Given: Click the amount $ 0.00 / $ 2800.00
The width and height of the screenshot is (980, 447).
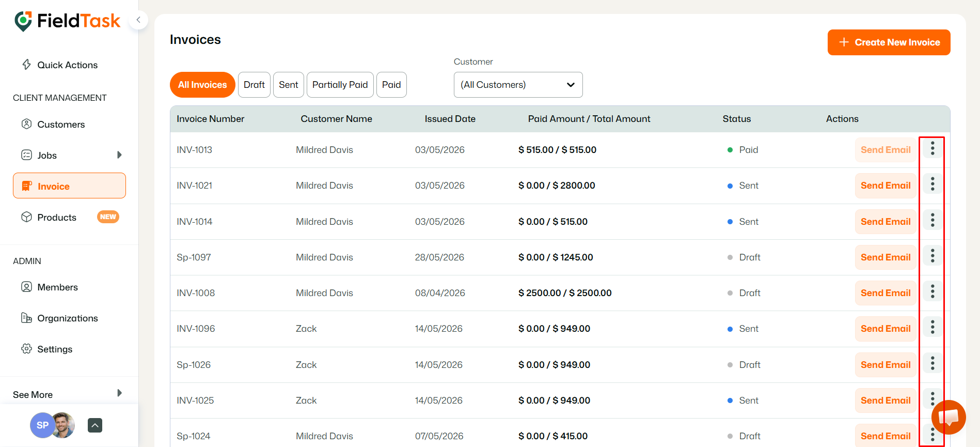Looking at the screenshot, I should click(x=557, y=186).
